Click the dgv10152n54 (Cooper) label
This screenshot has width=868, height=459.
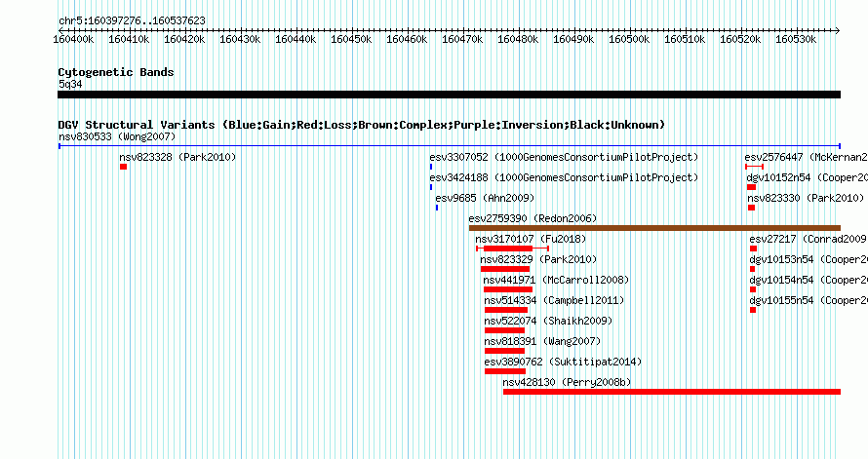[808, 177]
